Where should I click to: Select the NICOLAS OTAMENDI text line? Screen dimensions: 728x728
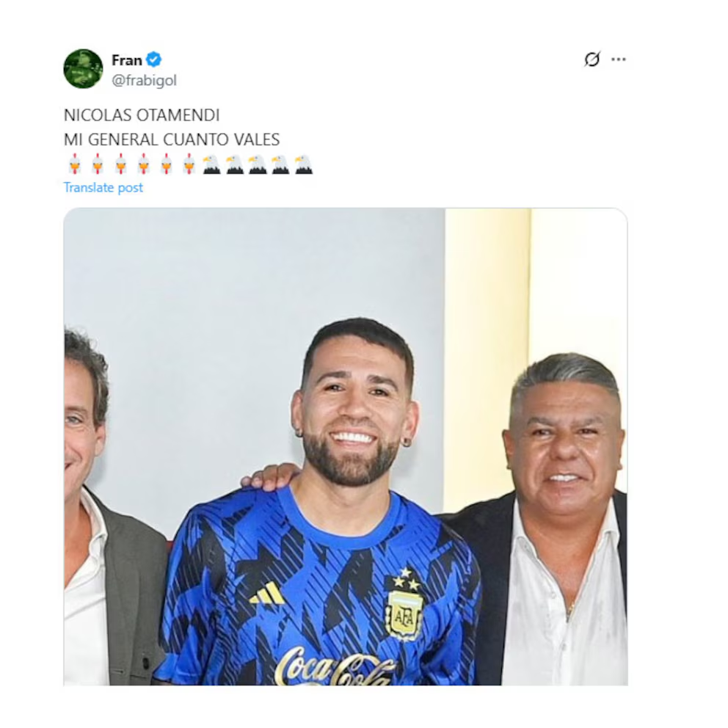(x=142, y=115)
